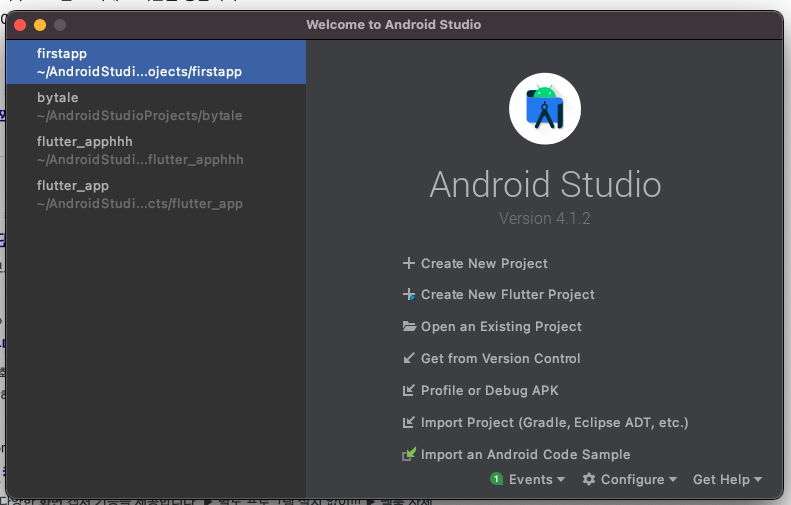791x505 pixels.
Task: Click the open folder icon for existing project
Action: [409, 326]
